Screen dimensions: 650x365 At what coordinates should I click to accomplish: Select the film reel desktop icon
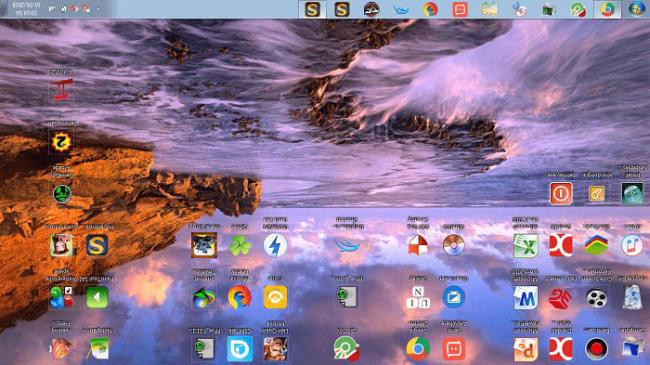(596, 297)
